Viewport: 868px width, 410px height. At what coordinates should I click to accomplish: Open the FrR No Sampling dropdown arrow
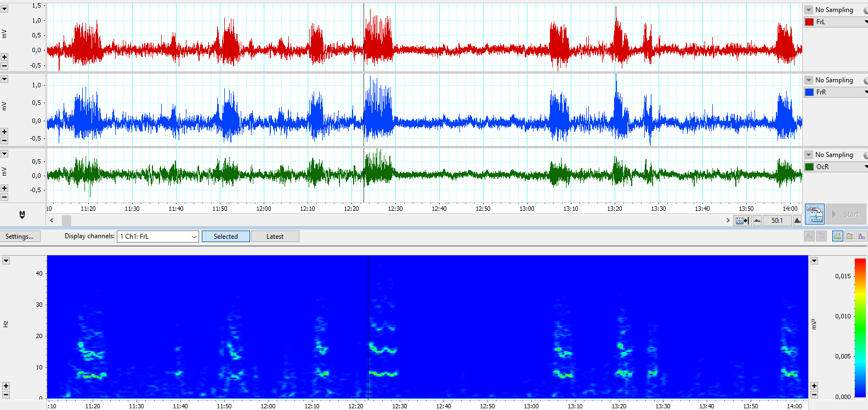coord(809,80)
